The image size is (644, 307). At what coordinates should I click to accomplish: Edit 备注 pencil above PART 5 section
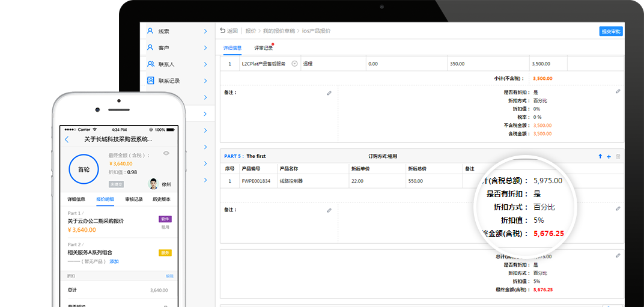click(x=329, y=93)
